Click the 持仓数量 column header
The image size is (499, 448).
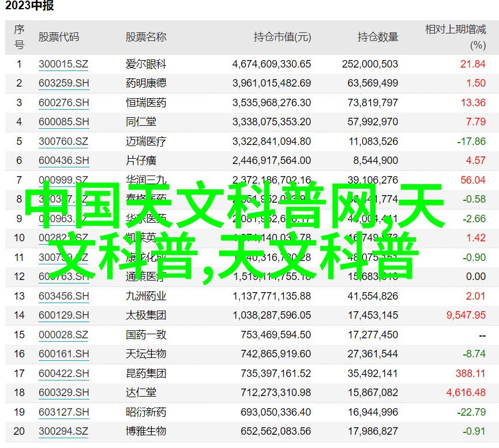378,37
